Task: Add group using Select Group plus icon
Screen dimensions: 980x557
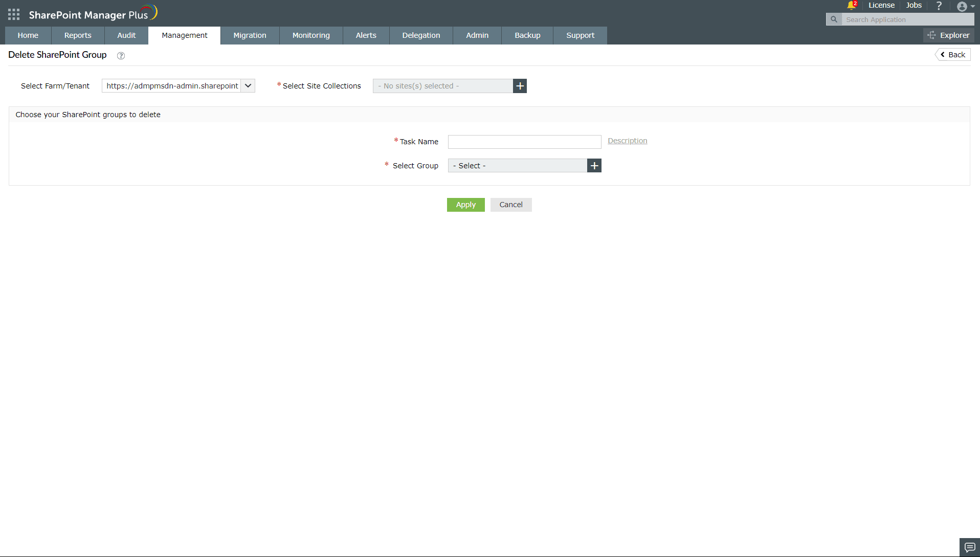Action: (594, 166)
